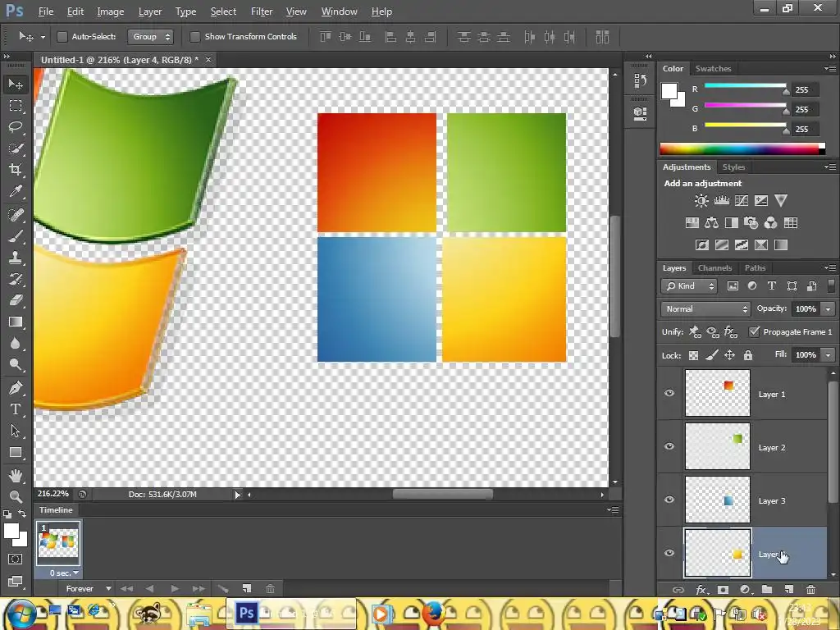Open the Layer menu
The image size is (840, 630).
tap(150, 11)
